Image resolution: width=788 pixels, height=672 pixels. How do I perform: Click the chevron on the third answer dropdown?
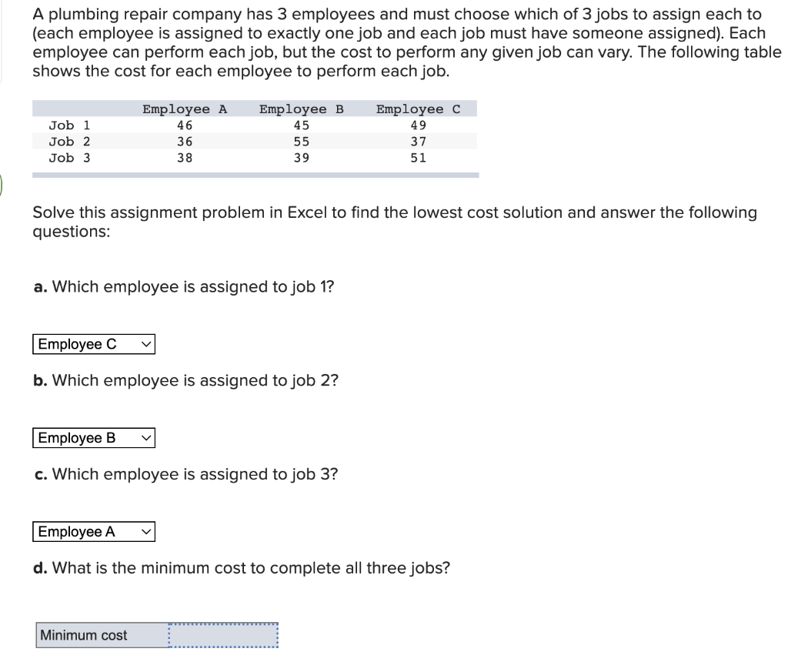(x=145, y=531)
